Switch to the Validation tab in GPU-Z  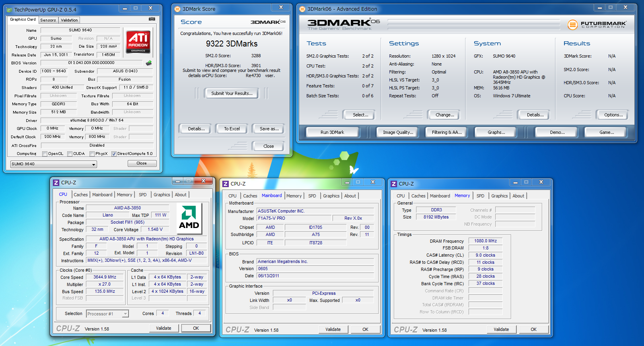pos(69,20)
